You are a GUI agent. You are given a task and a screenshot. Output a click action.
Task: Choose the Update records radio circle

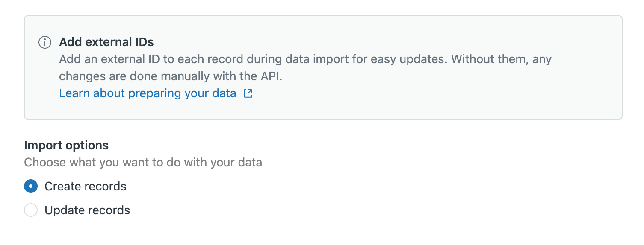point(31,210)
